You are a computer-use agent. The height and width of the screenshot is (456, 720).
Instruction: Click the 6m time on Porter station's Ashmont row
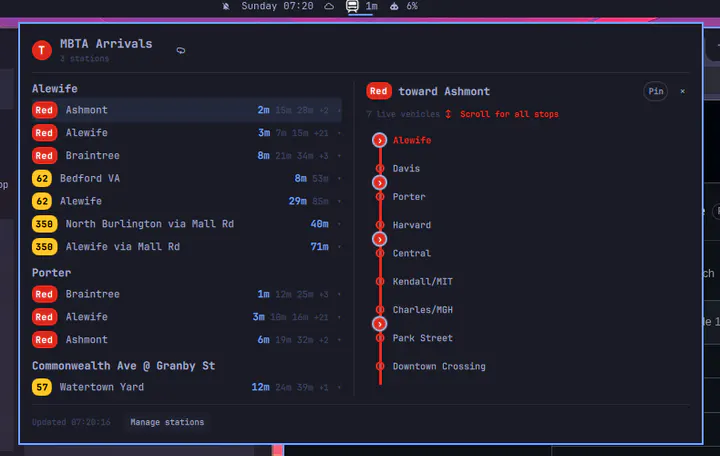click(x=264, y=340)
